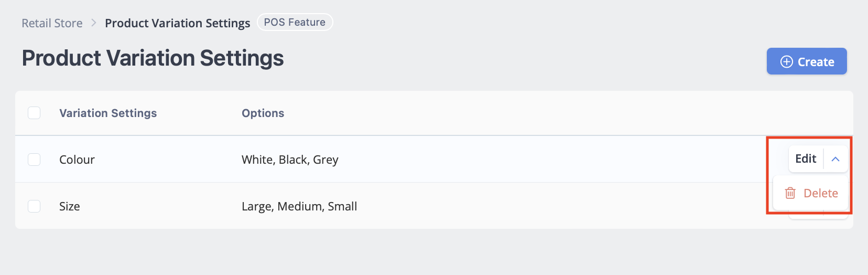The image size is (868, 275).
Task: Click the Product Variation Settings page heading
Action: [x=153, y=58]
